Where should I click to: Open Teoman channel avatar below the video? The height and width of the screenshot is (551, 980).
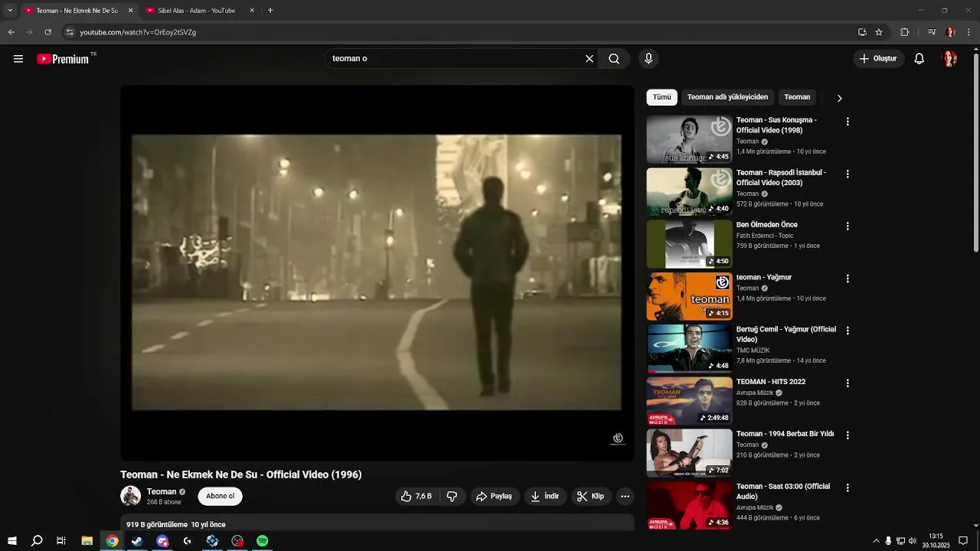click(x=130, y=496)
